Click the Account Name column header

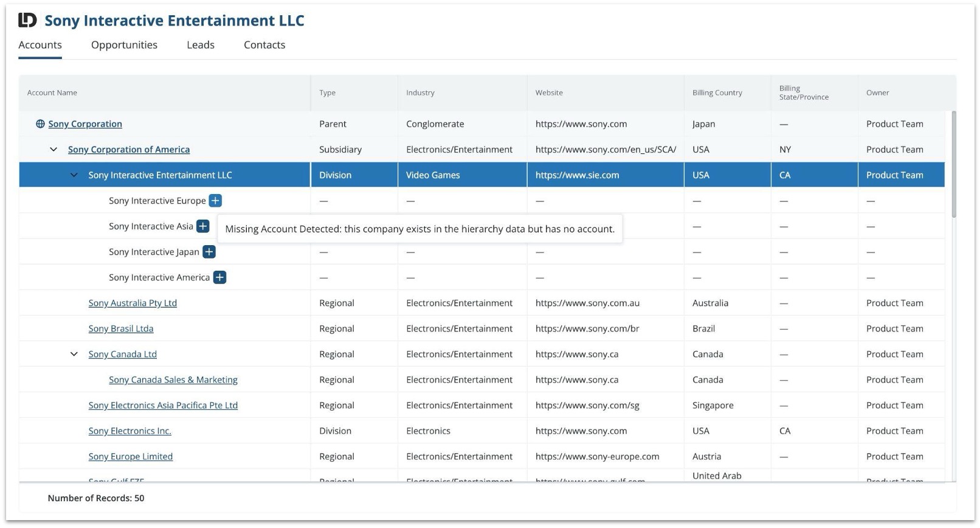click(x=52, y=92)
